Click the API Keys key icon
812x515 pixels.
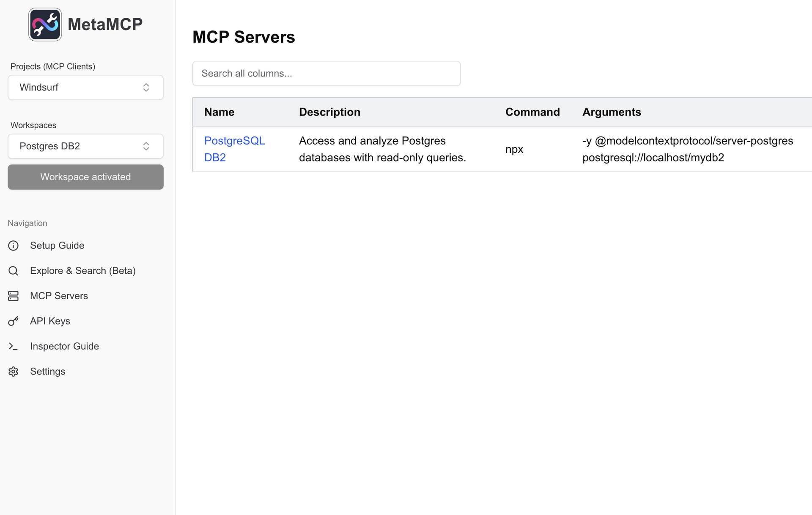pos(14,321)
